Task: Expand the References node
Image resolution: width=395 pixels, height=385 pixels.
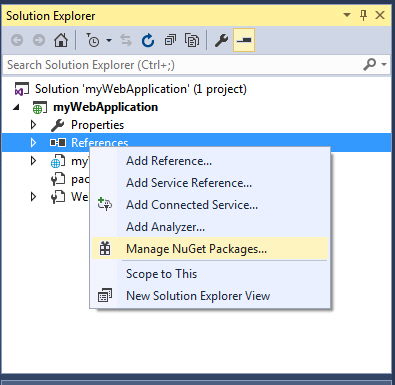Action: point(33,143)
